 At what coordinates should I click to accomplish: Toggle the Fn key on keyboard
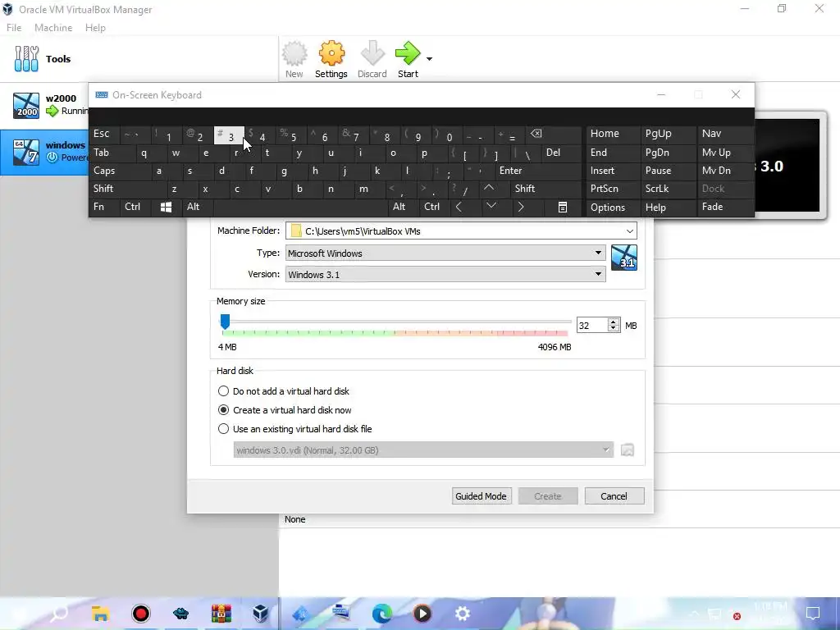point(104,207)
